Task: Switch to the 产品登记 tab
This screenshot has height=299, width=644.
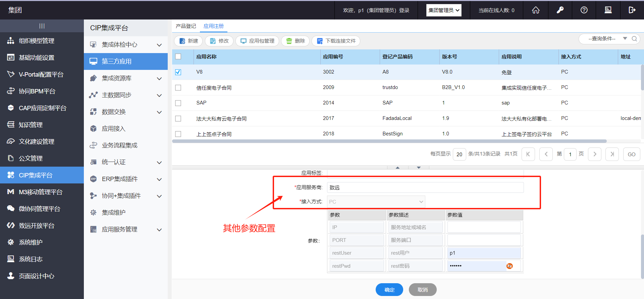Action: tap(186, 26)
